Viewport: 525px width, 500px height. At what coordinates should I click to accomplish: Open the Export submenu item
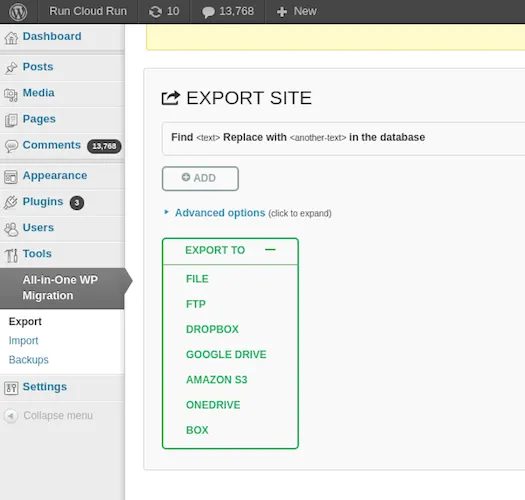point(25,322)
